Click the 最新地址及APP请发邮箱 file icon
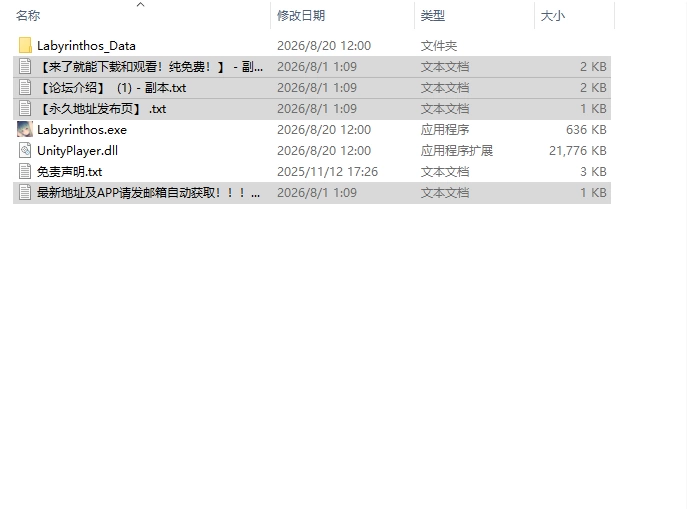The height and width of the screenshot is (509, 688). point(25,193)
